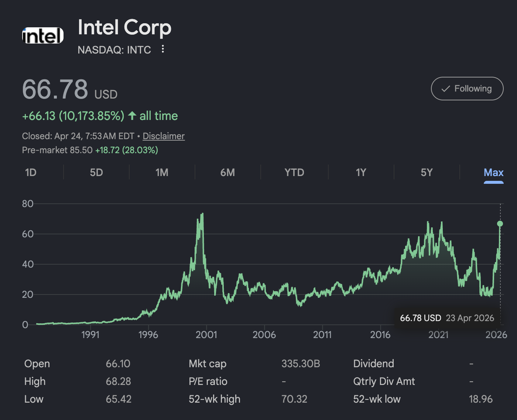Screen dimensions: 517x420
Task: Open the Disclaimer link
Action: [164, 136]
